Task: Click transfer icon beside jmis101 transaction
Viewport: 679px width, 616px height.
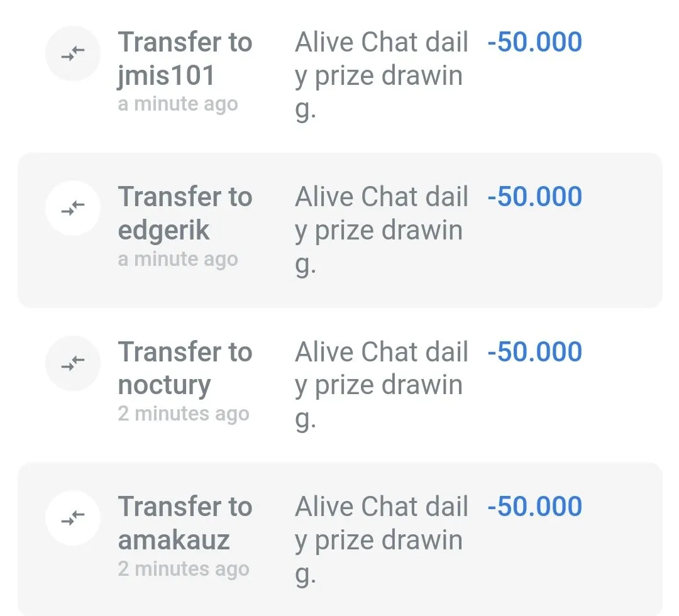Action: pyautogui.click(x=74, y=55)
